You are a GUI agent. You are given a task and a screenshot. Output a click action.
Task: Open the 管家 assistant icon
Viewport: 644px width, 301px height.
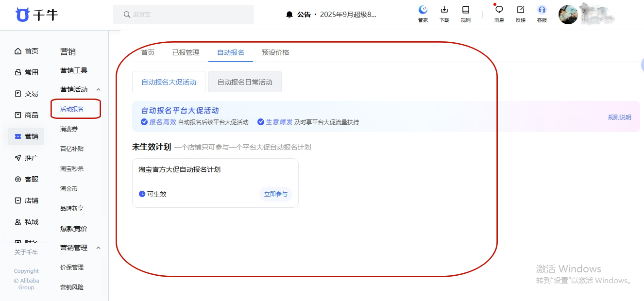423,10
